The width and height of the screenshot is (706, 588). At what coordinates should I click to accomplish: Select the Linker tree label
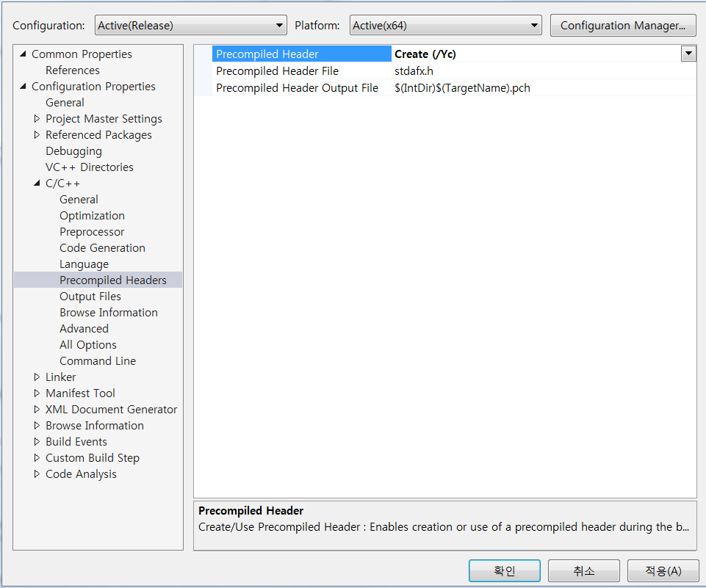(61, 377)
